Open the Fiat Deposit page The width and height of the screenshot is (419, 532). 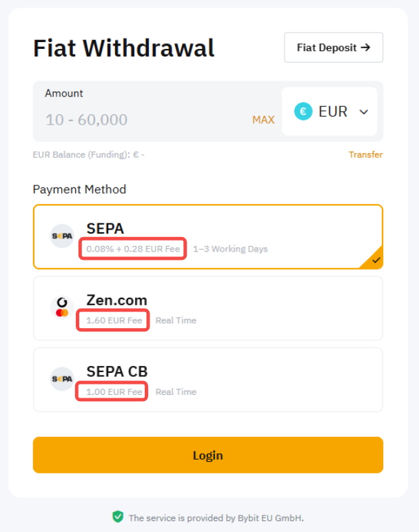click(x=334, y=48)
